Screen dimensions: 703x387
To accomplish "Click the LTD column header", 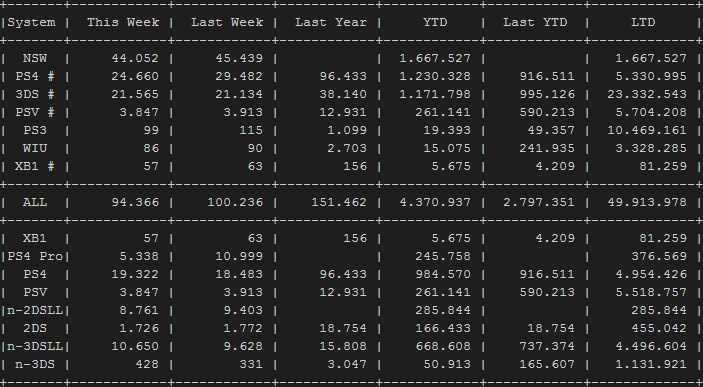I will click(x=643, y=22).
